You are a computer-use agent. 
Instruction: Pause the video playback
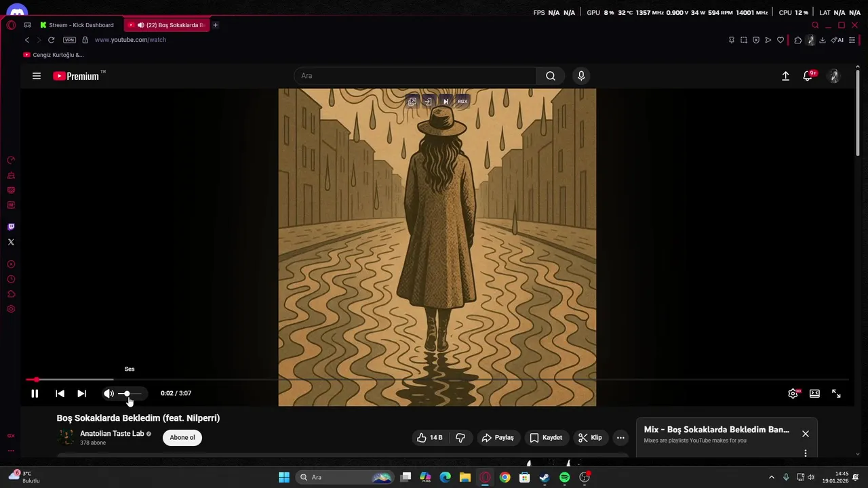tap(35, 393)
